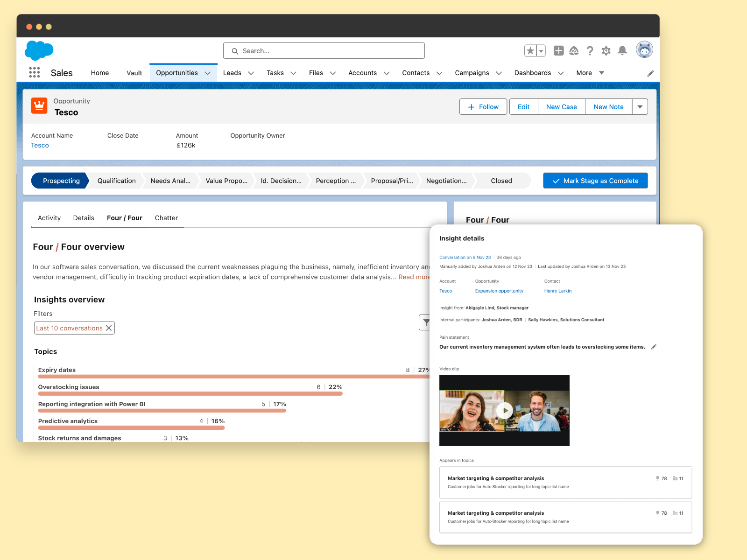Expand the Leads tab chevron
Screen dimensions: 747x560
pos(251,73)
